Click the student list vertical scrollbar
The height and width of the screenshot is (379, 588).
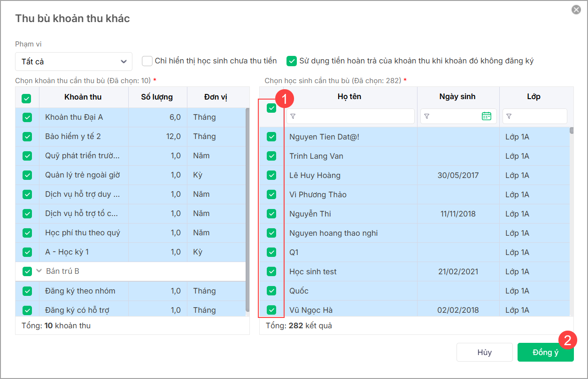click(x=572, y=131)
